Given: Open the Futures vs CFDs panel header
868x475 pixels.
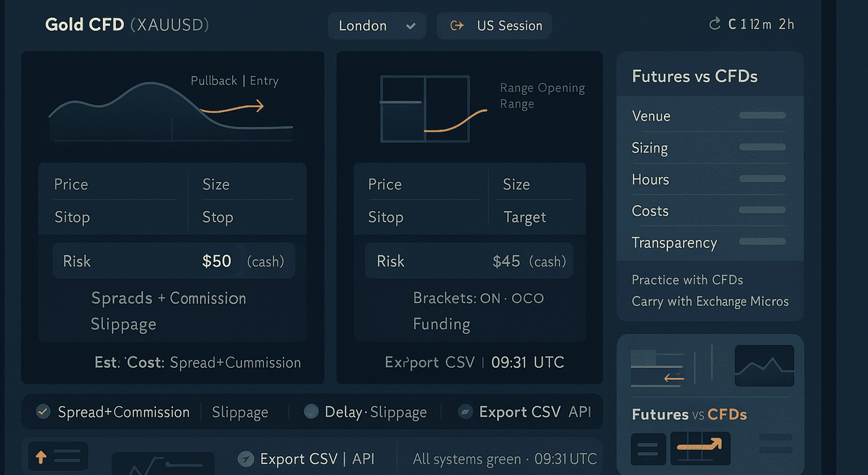Looking at the screenshot, I should (x=710, y=76).
